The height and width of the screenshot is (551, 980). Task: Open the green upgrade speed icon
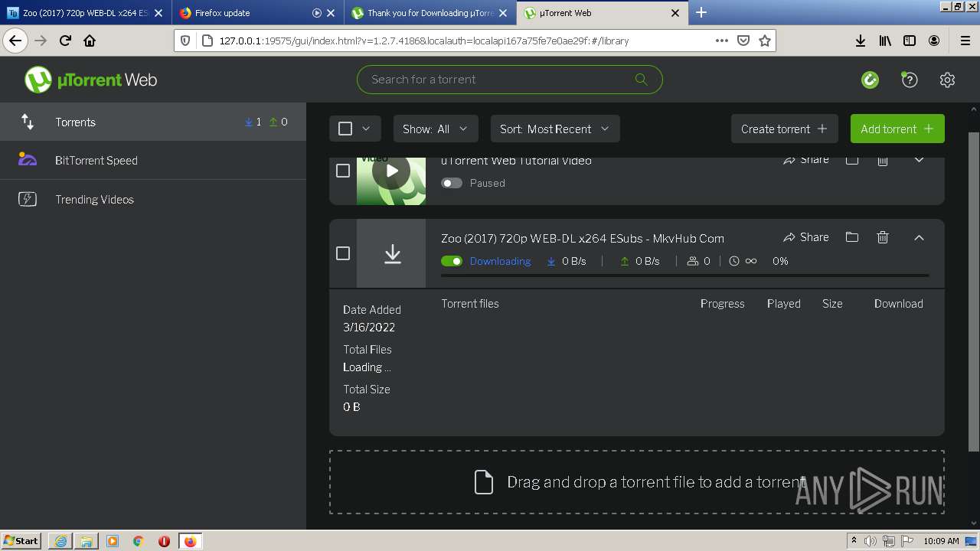(x=870, y=80)
